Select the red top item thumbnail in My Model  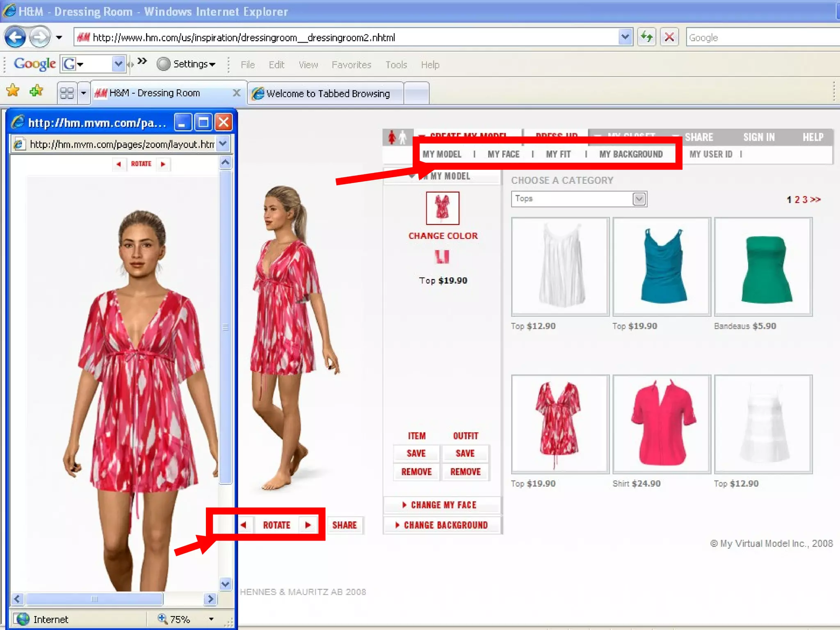[x=442, y=208]
